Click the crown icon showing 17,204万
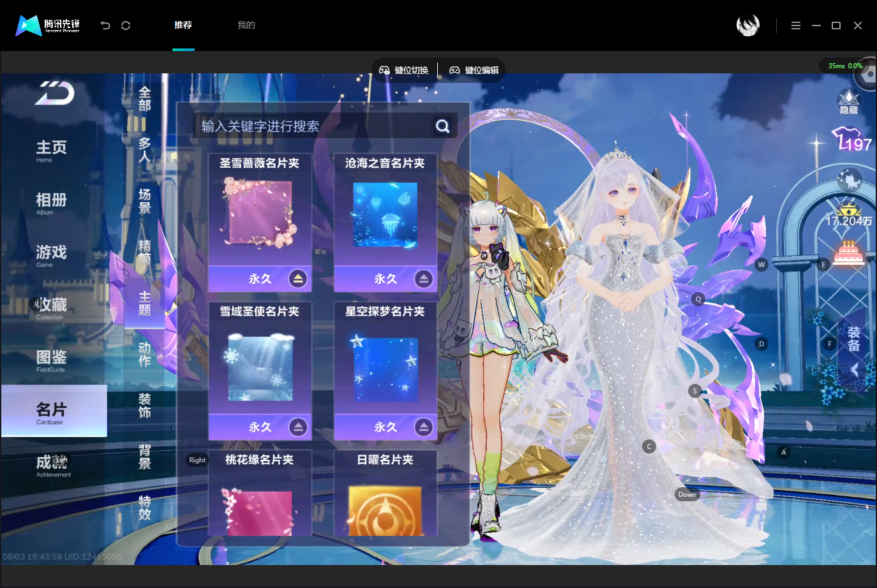Viewport: 877px width, 588px height. (849, 216)
